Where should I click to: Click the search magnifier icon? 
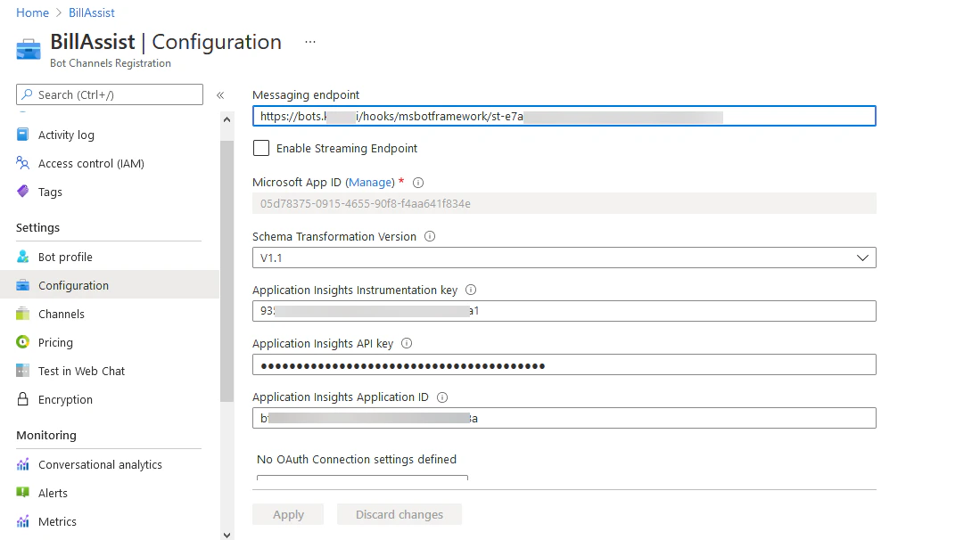pyautogui.click(x=27, y=94)
